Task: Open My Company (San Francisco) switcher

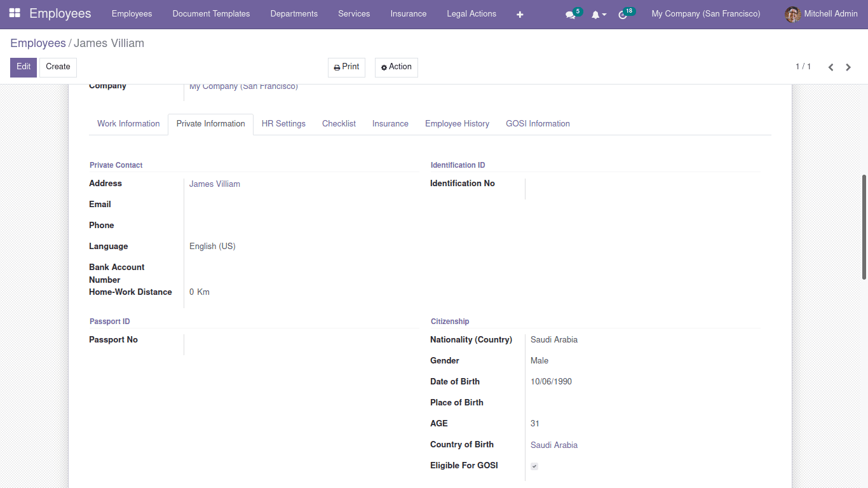Action: 705,13
